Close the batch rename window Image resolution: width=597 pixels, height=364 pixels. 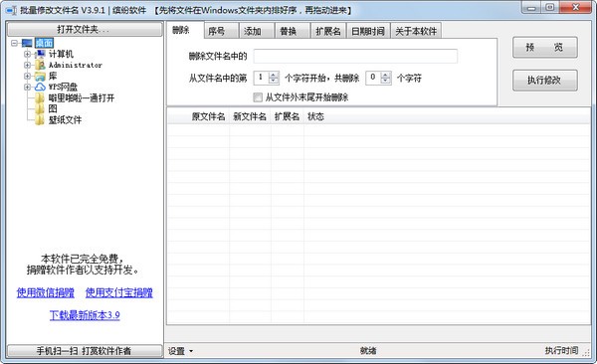tap(576, 7)
